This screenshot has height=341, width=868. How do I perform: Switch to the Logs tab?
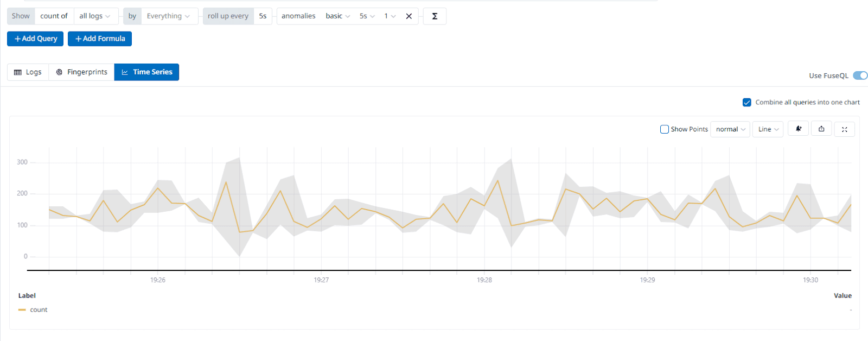coord(28,72)
